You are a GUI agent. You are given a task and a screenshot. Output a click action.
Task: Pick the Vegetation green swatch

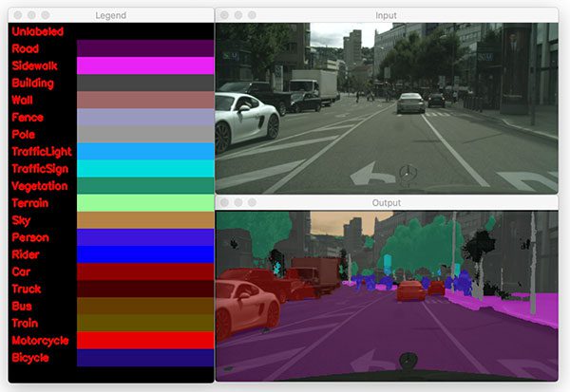pyautogui.click(x=145, y=186)
